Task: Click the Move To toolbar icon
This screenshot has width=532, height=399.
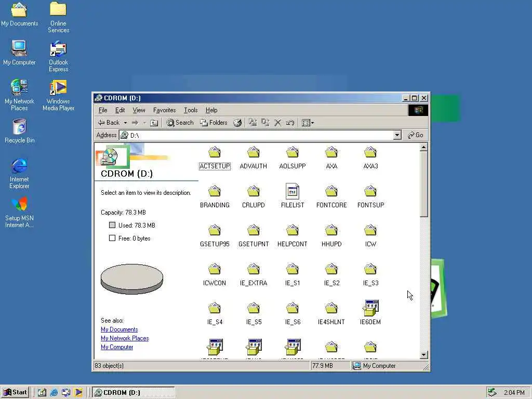Action: 253,123
